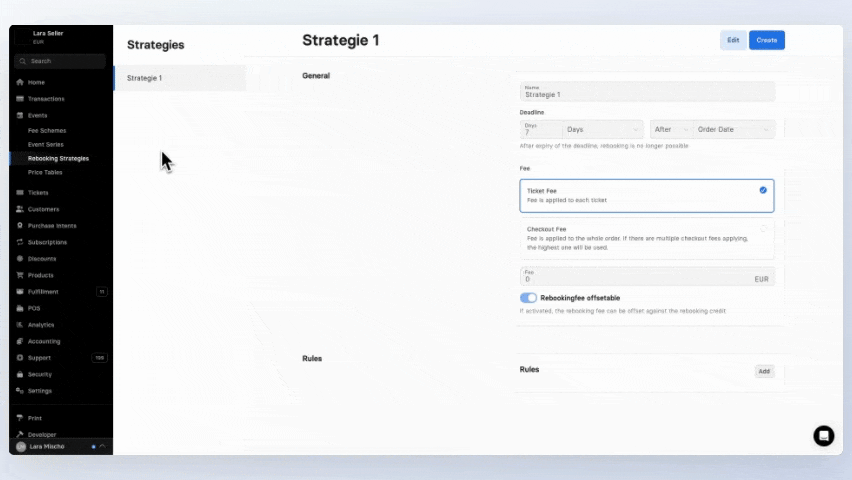Viewport: 852px width, 480px height.
Task: Select Strategie 1 in the strategies list
Action: click(x=180, y=78)
